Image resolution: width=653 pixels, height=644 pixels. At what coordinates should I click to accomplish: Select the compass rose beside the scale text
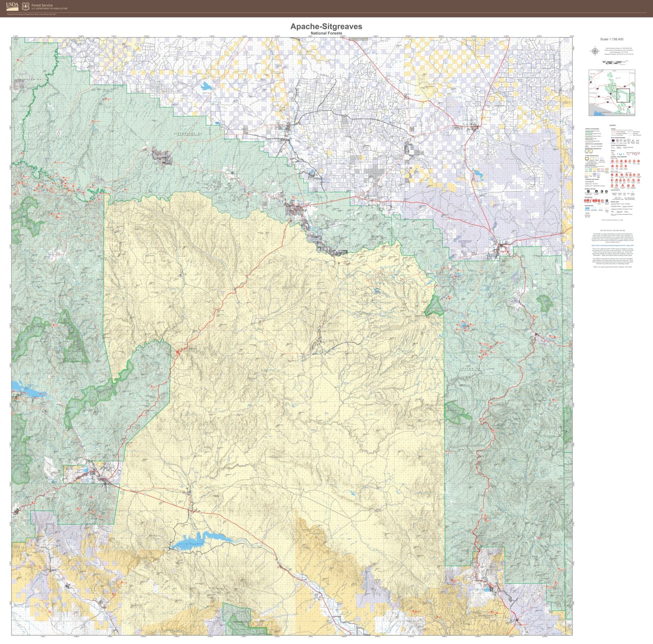click(x=595, y=51)
